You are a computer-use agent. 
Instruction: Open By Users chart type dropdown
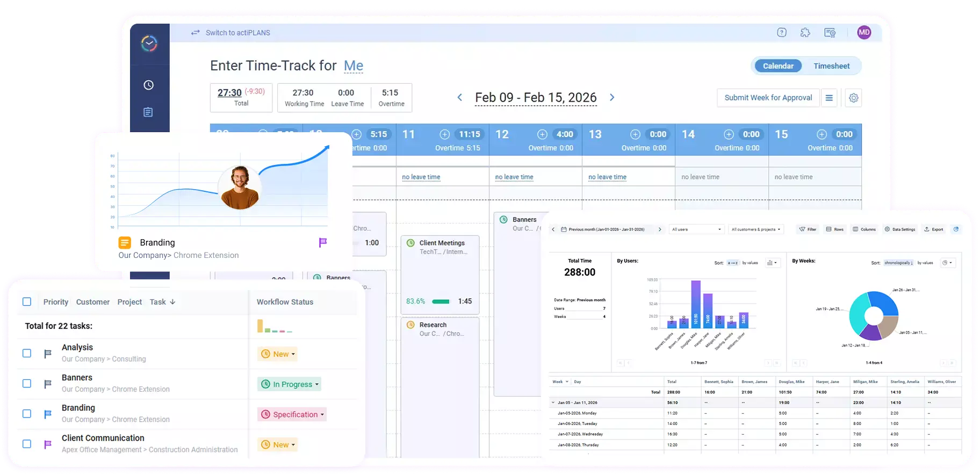point(772,263)
